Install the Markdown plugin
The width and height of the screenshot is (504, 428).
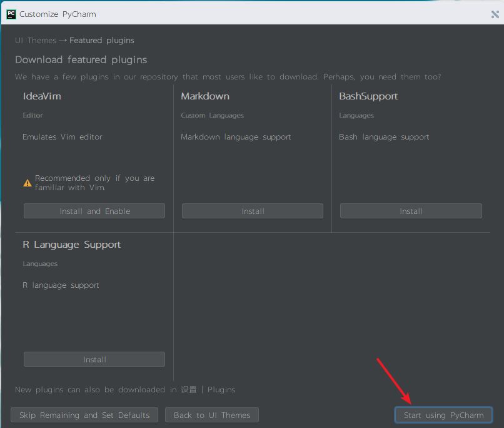pos(253,211)
